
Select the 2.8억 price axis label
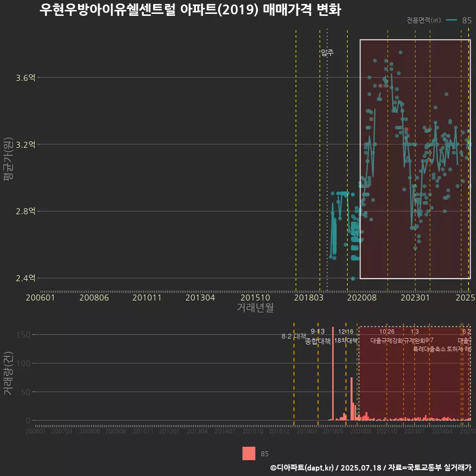(25, 211)
